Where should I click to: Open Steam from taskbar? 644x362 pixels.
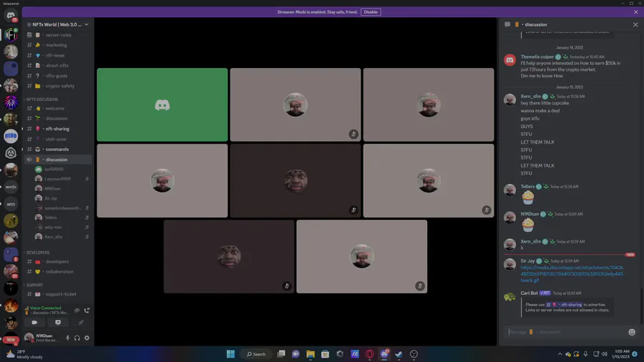[399, 354]
